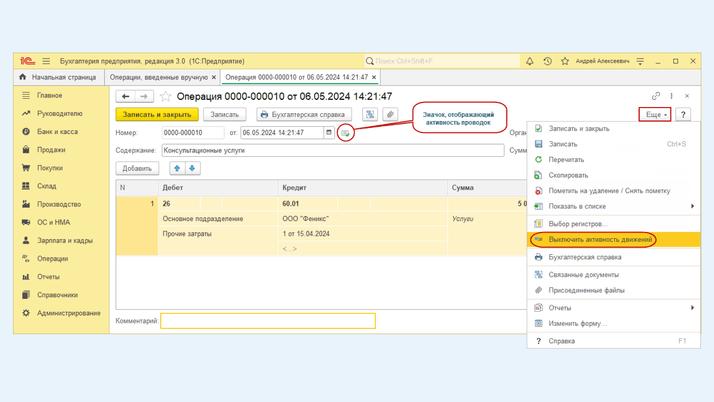
Task: Click the posting activity icon beside date
Action: tap(345, 133)
